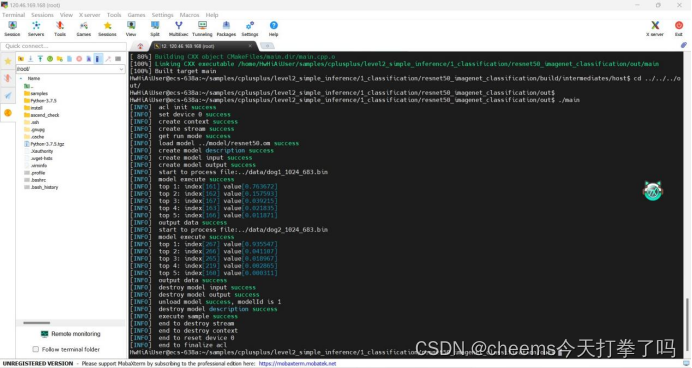Image resolution: width=692 pixels, height=368 pixels.
Task: Click the green refresh icon in SFTP toolbar
Action: click(50, 59)
